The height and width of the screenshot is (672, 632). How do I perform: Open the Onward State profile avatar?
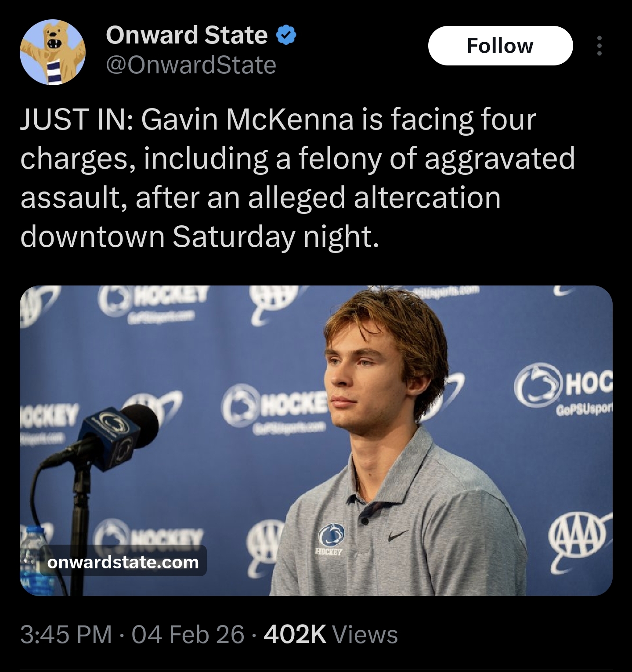click(x=52, y=52)
